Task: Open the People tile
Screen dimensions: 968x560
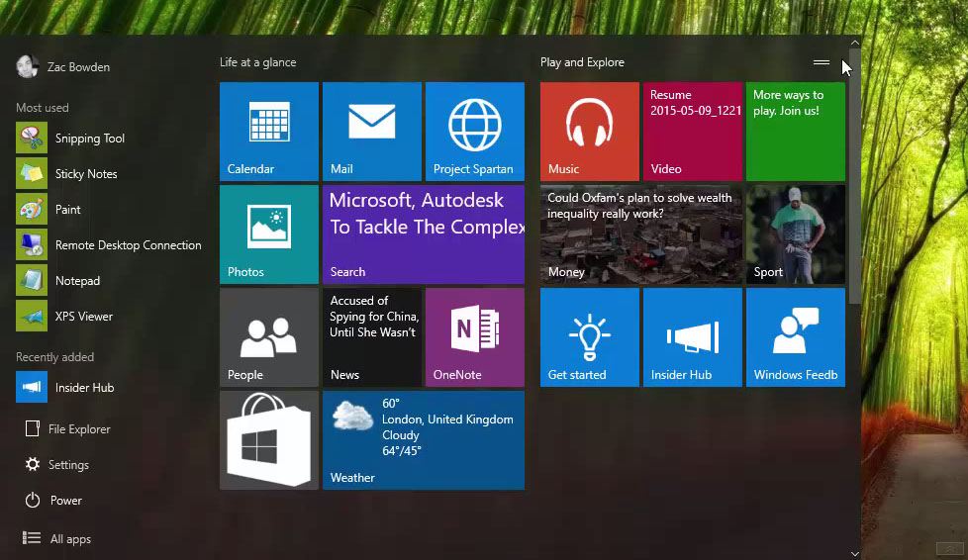Action: click(269, 337)
